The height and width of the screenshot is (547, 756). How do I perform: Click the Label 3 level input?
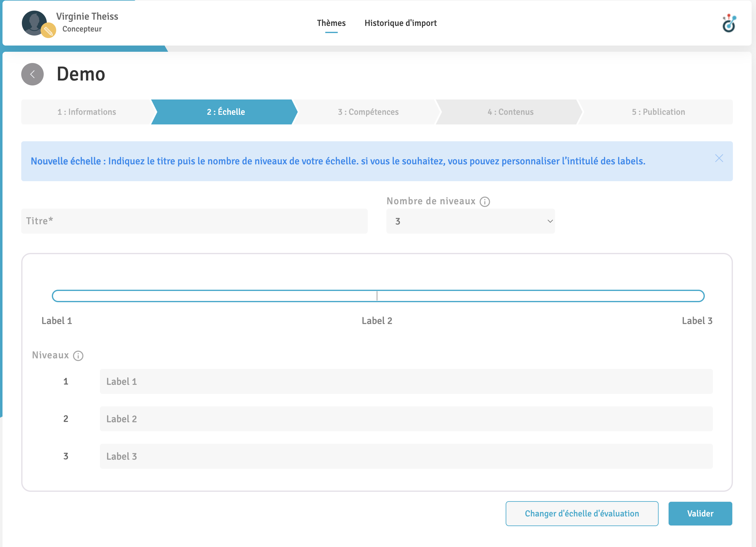406,456
